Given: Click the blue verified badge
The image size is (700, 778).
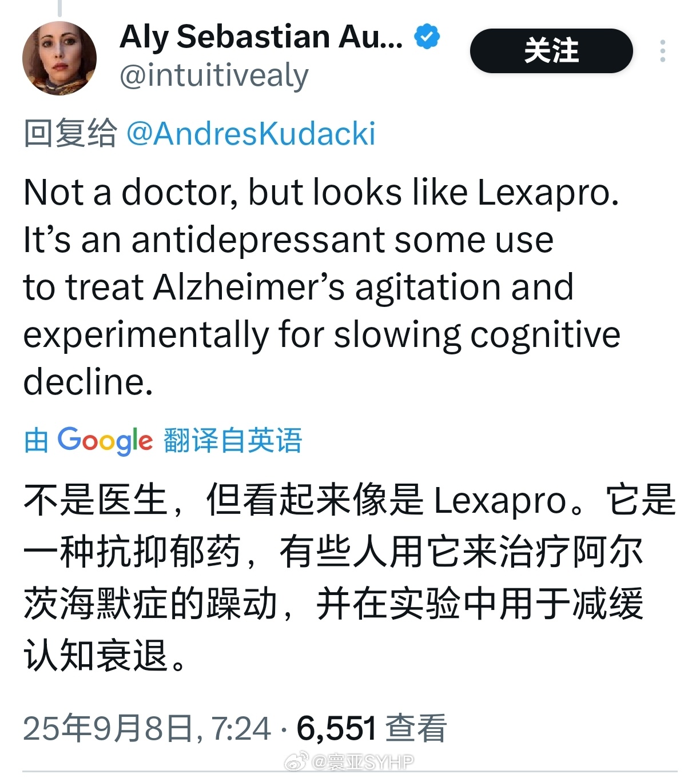Looking at the screenshot, I should pyautogui.click(x=427, y=37).
